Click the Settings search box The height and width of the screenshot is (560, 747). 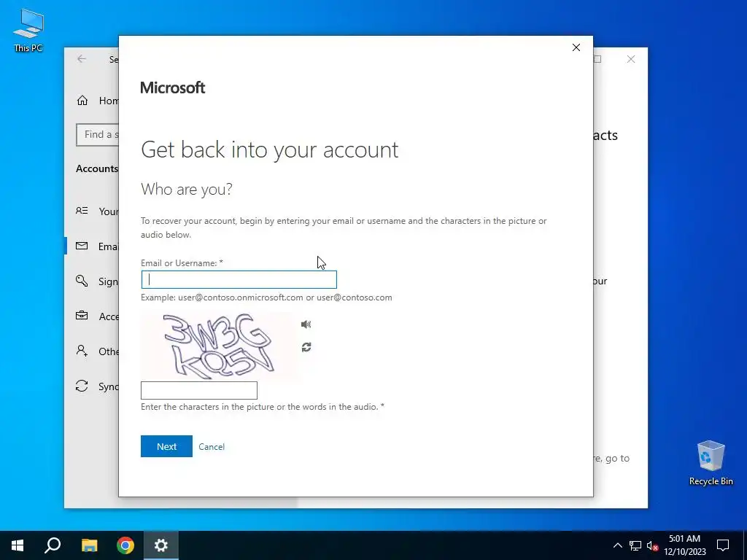click(x=98, y=135)
